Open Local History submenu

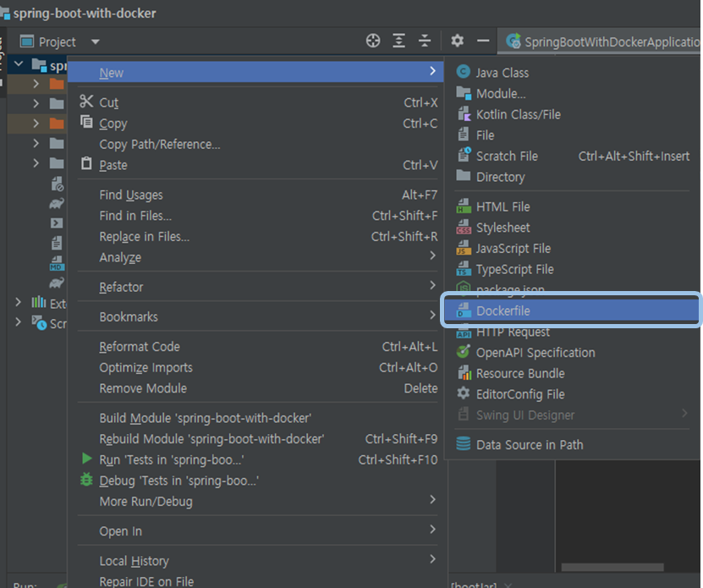point(257,561)
